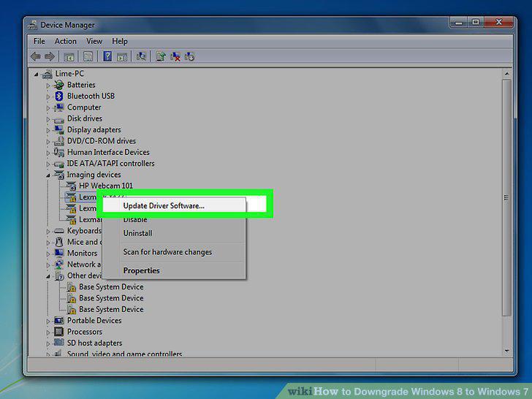532x399 pixels.
Task: Expand the Bluetooth USB node
Action: [x=47, y=96]
